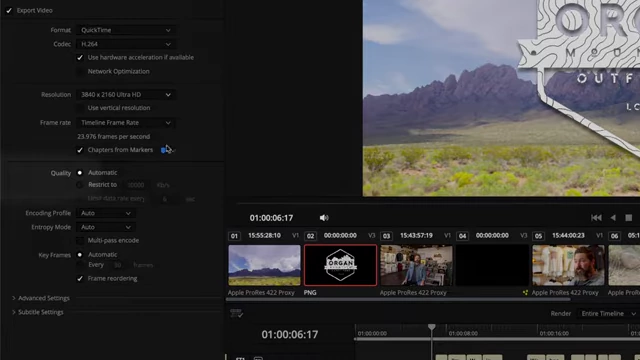Click the green effects icon near clip 05

click(525, 293)
